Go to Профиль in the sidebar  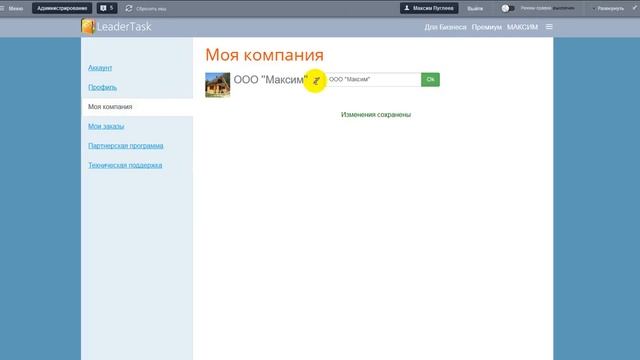(102, 87)
